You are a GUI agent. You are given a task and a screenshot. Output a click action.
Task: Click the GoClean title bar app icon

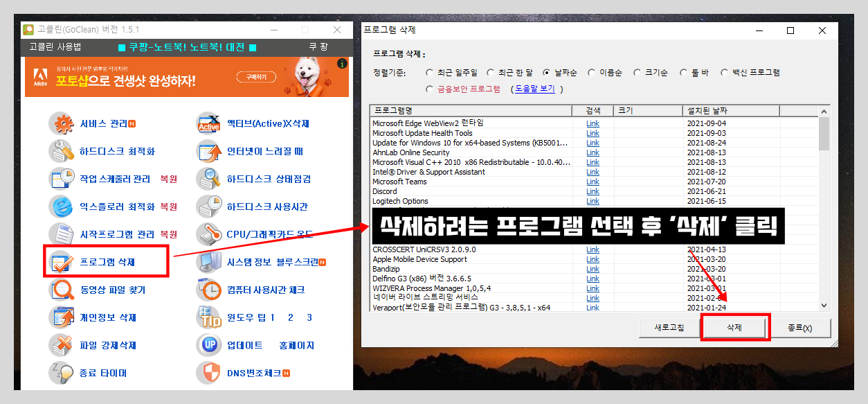[x=28, y=30]
